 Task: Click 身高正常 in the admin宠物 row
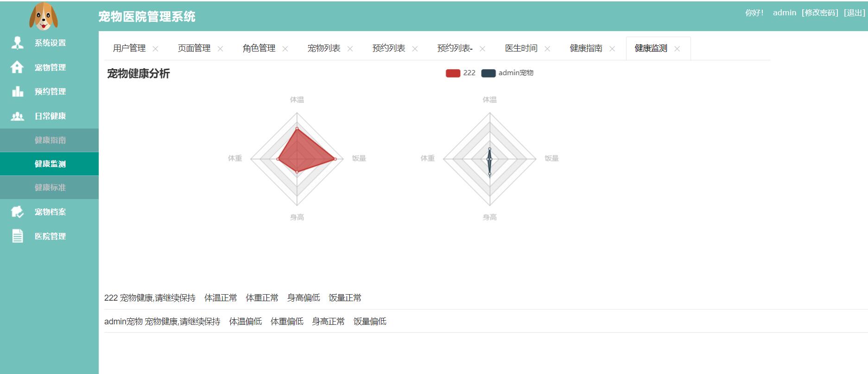point(329,322)
